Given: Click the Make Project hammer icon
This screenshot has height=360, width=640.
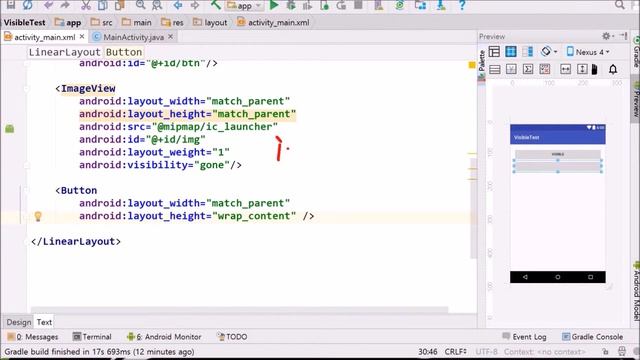Looking at the screenshot, I should [x=216, y=5].
